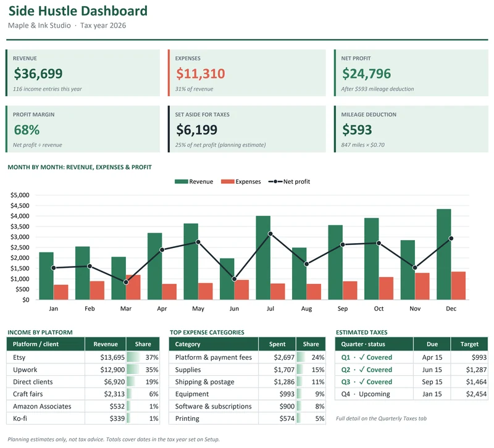Select the $593 mileage deduction value
Image resolution: width=494 pixels, height=448 pixels.
coord(357,130)
